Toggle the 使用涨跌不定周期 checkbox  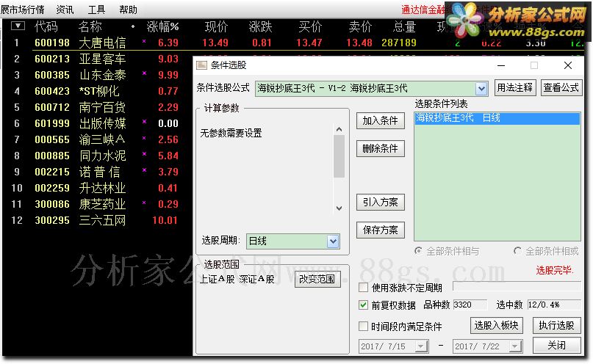363,288
